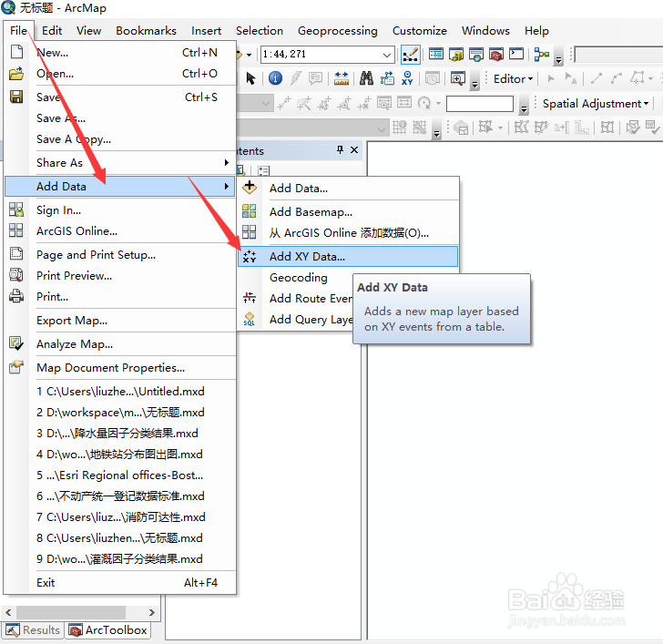Click the Create Viewer Window icon
The height and width of the screenshot is (644, 663).
point(457,78)
